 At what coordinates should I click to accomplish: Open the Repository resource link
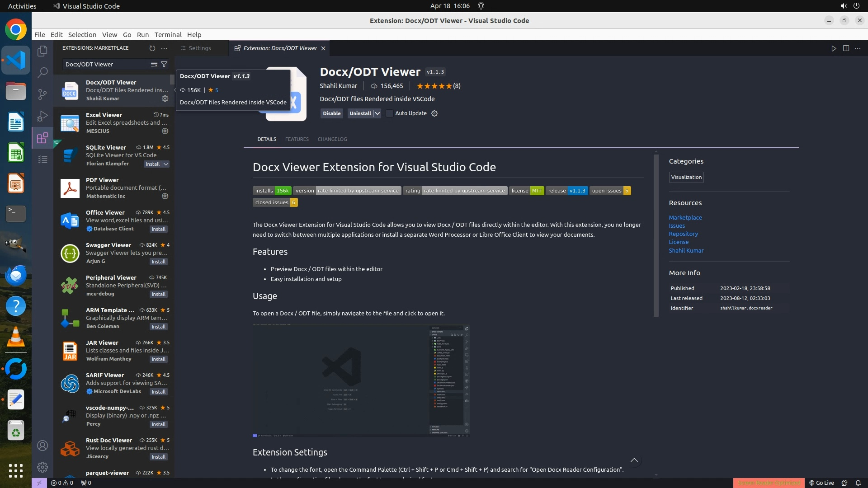tap(683, 234)
